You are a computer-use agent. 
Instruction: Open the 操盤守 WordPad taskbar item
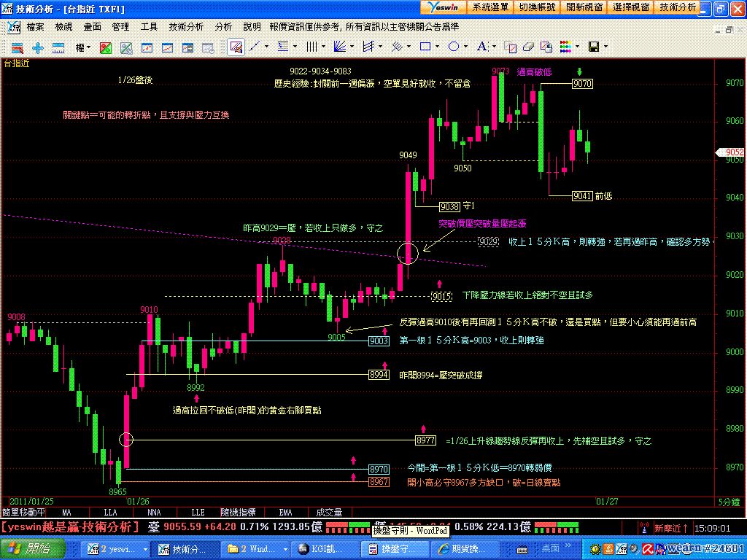396,549
